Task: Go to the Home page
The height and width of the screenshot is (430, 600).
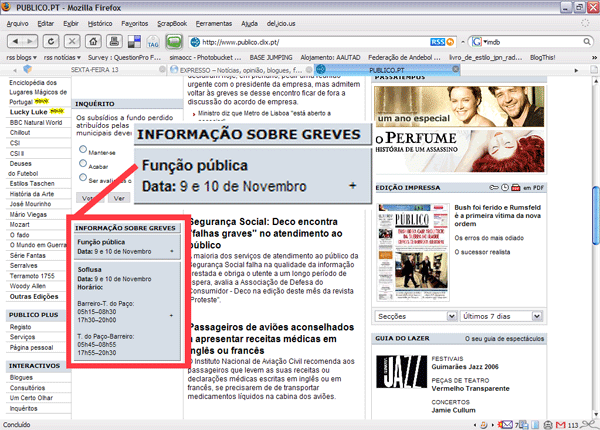Action: pos(93,41)
